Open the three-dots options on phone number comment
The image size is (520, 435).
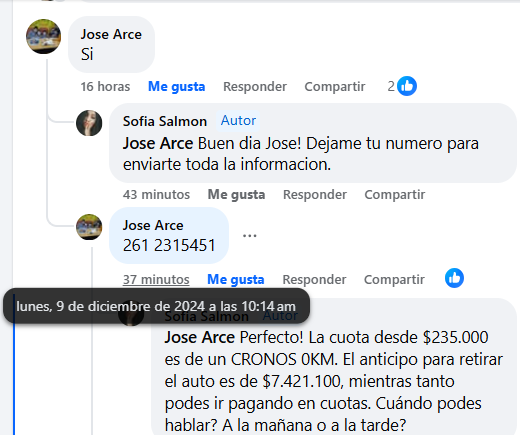click(250, 236)
